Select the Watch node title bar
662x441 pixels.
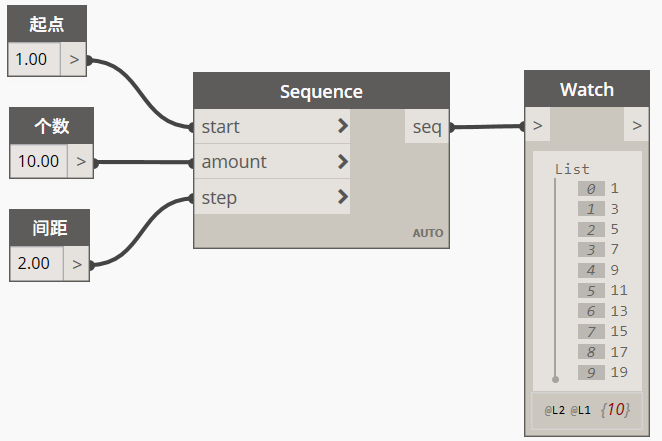pos(587,89)
